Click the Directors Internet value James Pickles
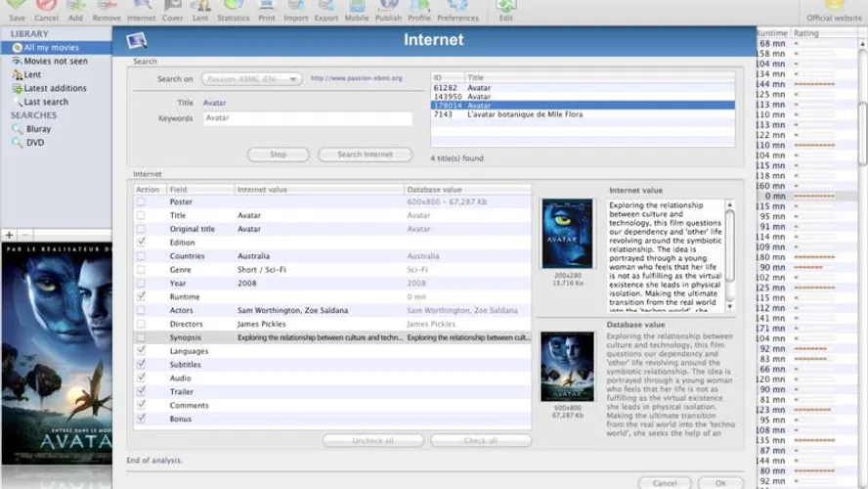 coord(261,324)
